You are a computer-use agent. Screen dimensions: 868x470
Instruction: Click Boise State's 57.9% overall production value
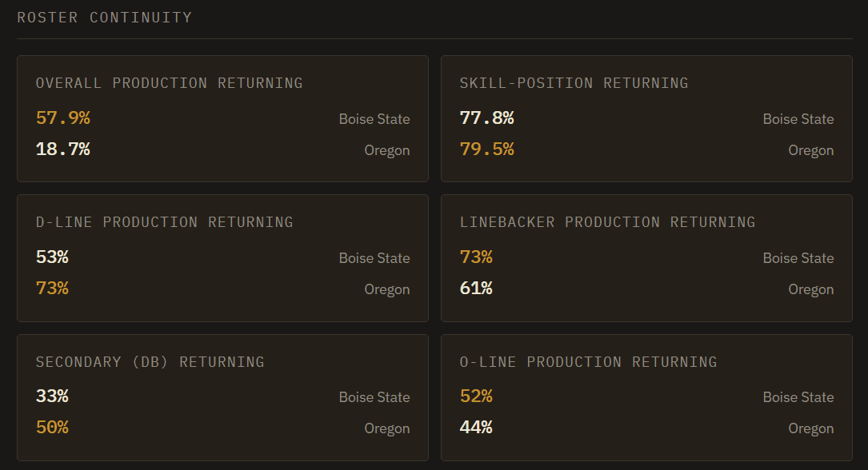[63, 117]
